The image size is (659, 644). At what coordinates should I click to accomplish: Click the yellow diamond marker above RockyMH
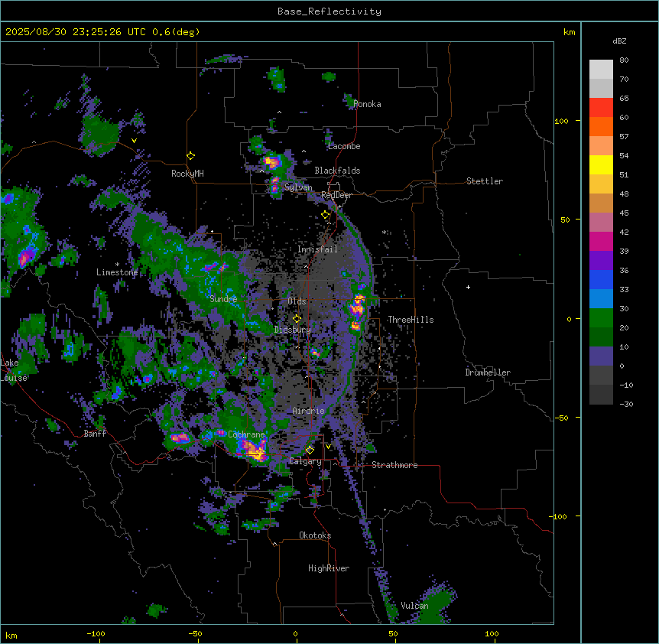(190, 156)
